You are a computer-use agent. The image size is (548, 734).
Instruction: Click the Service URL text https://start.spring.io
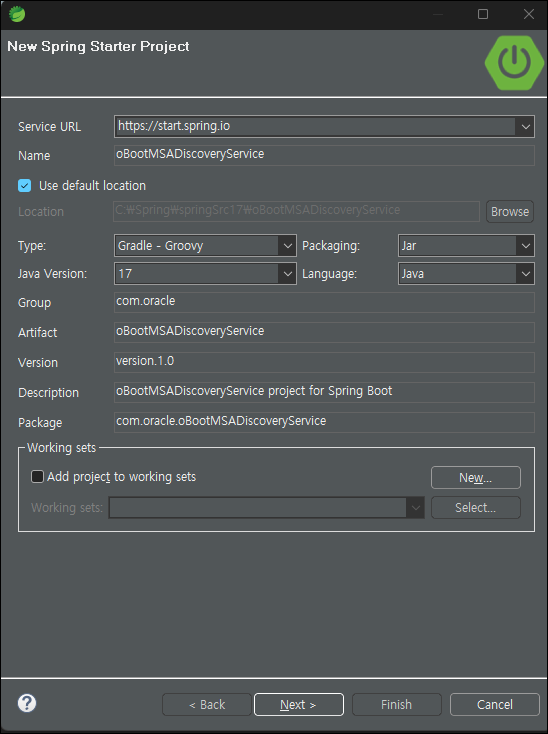(174, 126)
